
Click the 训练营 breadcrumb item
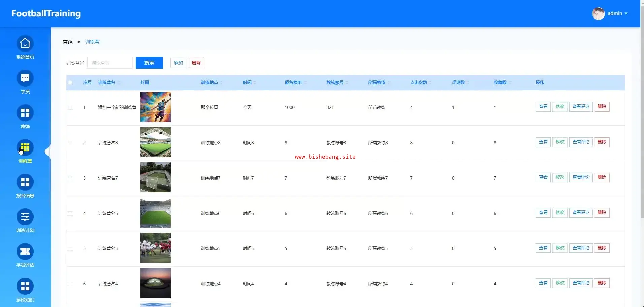tap(92, 42)
